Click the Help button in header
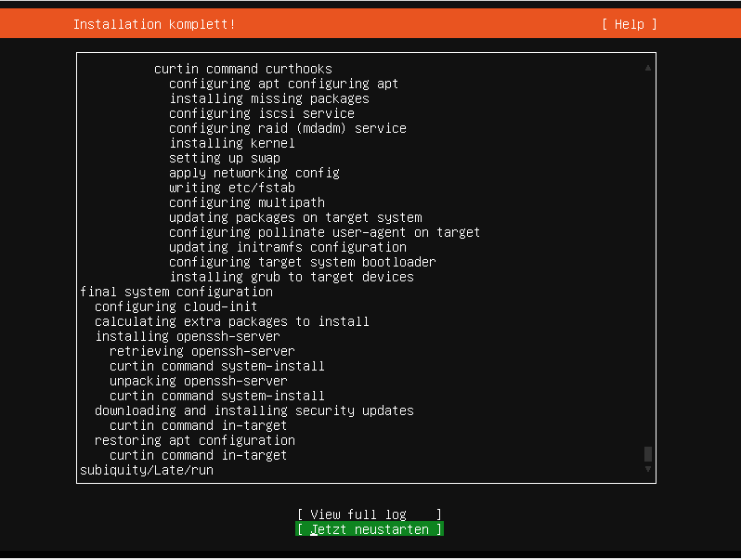The height and width of the screenshot is (560, 741). 629,24
